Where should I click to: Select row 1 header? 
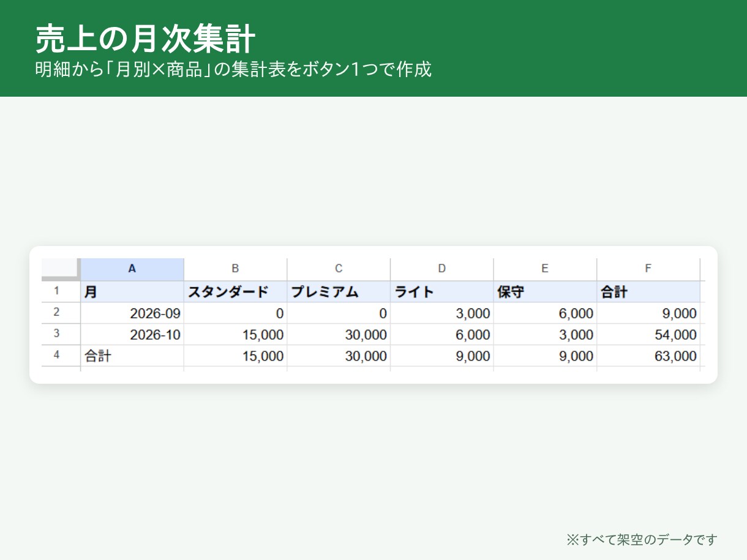coord(61,291)
